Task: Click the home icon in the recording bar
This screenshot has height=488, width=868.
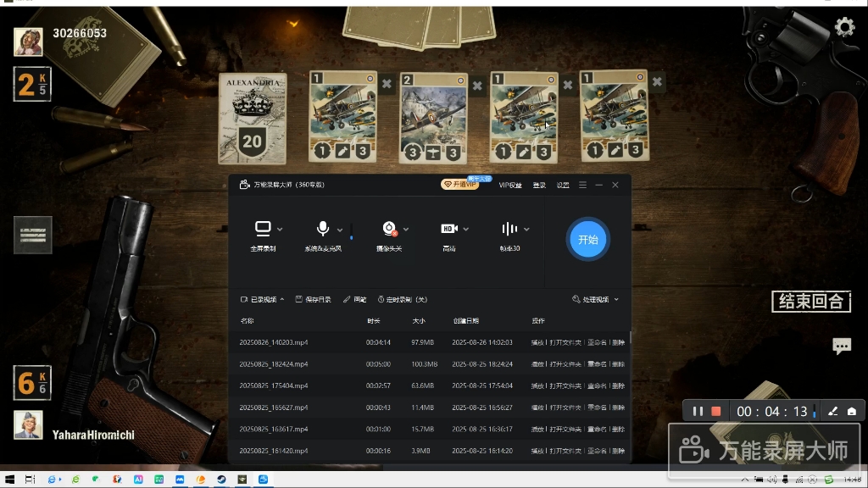Action: coord(852,411)
